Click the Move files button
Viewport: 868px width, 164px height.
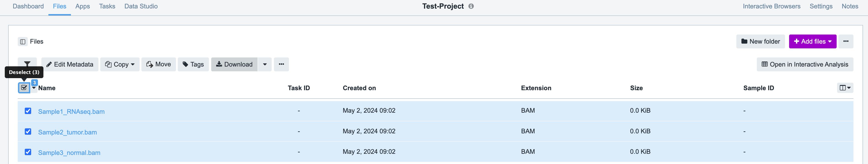click(x=158, y=64)
